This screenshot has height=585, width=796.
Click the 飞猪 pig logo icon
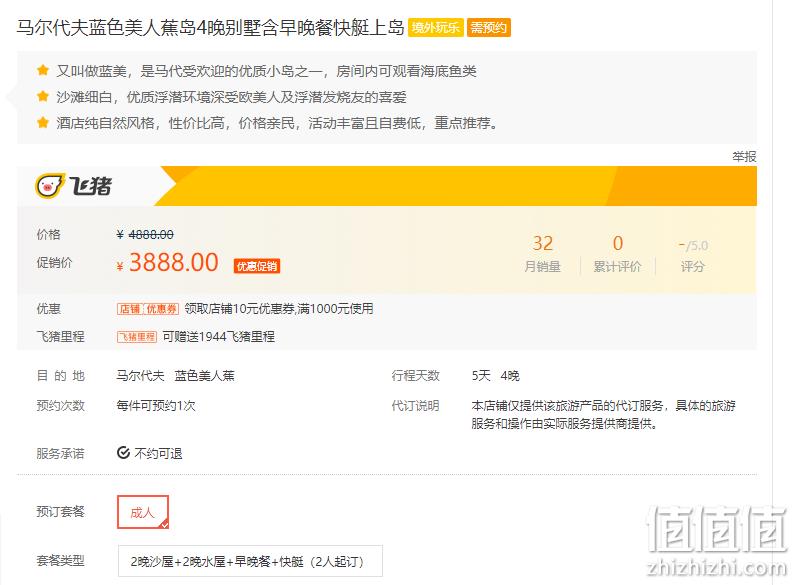coord(50,186)
